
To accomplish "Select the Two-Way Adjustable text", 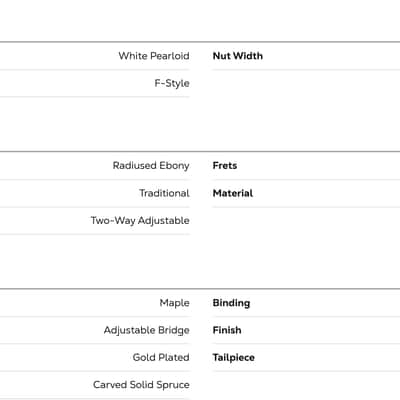I will [x=140, y=220].
